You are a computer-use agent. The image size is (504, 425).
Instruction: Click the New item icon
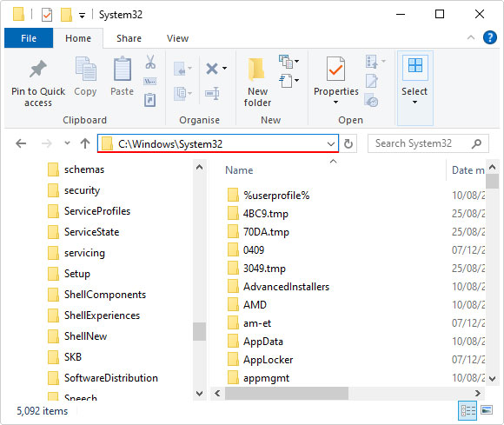pyautogui.click(x=286, y=61)
